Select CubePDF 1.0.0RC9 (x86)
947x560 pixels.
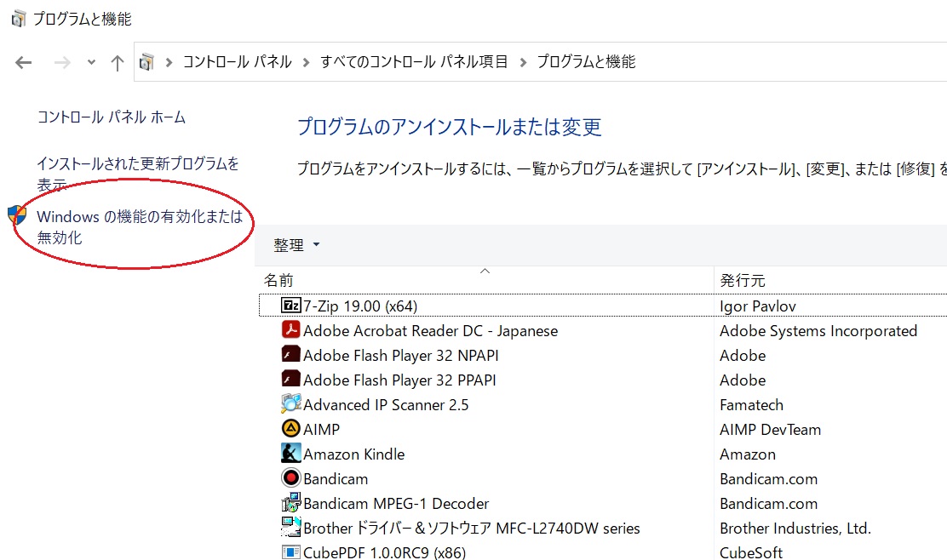tap(385, 552)
